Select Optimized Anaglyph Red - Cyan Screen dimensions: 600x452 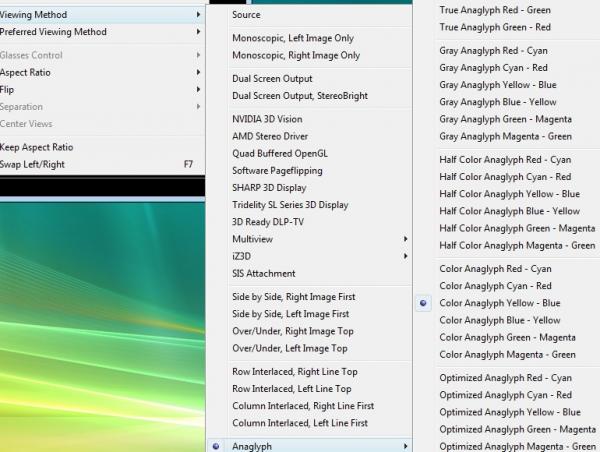[505, 378]
